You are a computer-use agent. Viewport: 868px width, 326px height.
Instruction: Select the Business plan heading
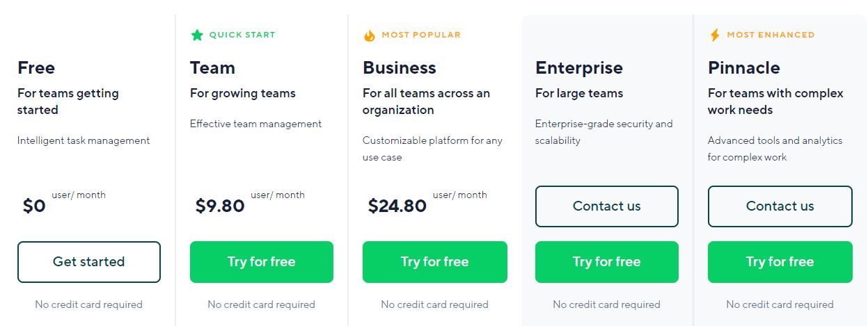(x=399, y=67)
